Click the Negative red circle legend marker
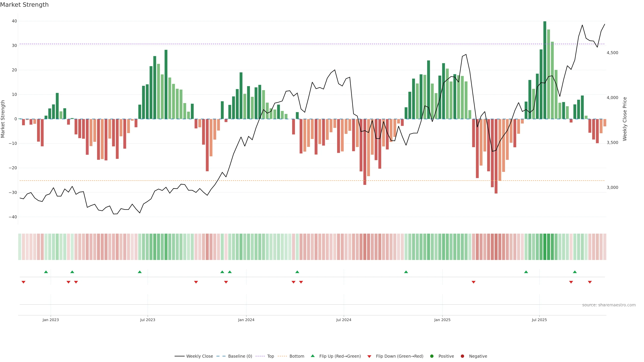This screenshot has width=644, height=362. (x=462, y=356)
